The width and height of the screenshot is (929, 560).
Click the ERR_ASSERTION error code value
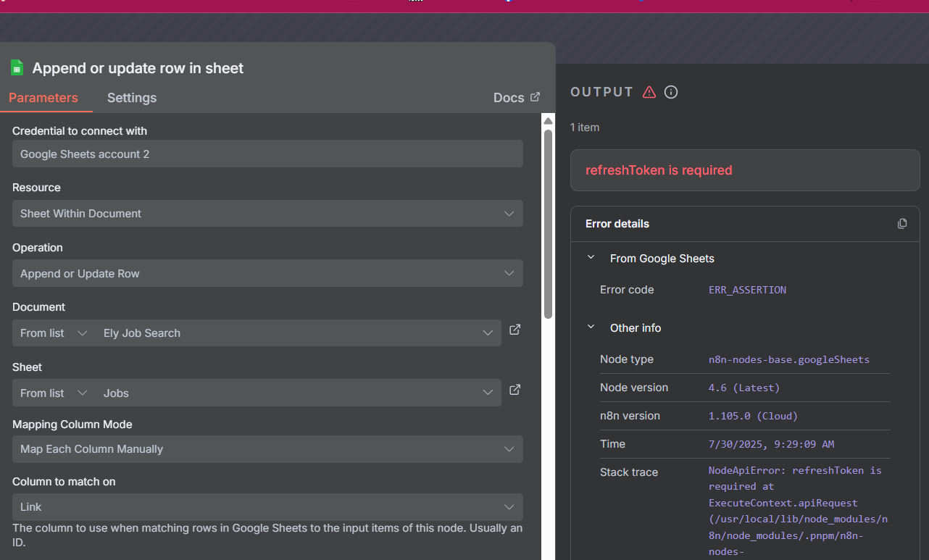(x=747, y=290)
